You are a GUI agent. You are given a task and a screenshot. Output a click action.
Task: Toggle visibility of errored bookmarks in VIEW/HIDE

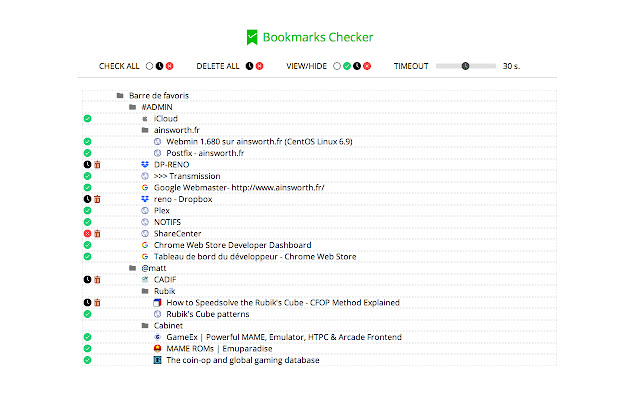tap(367, 66)
